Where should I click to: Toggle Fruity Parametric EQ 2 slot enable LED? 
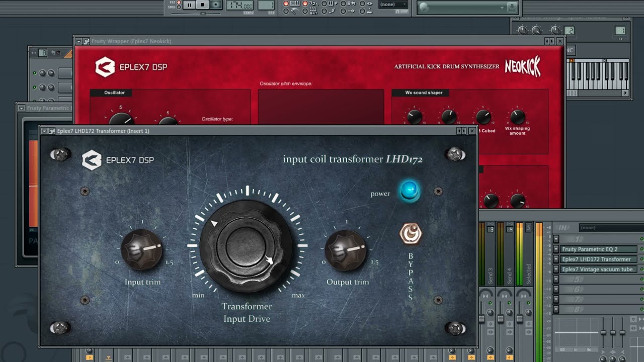641,249
